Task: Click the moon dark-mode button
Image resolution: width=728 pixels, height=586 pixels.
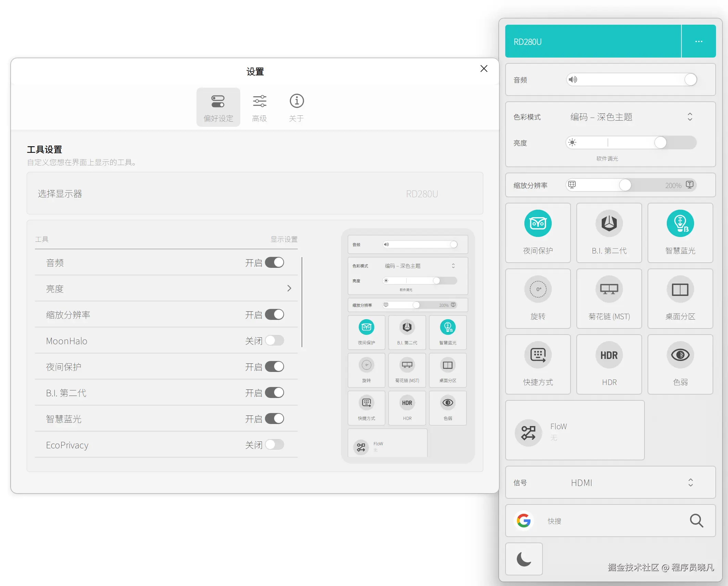Action: (523, 559)
